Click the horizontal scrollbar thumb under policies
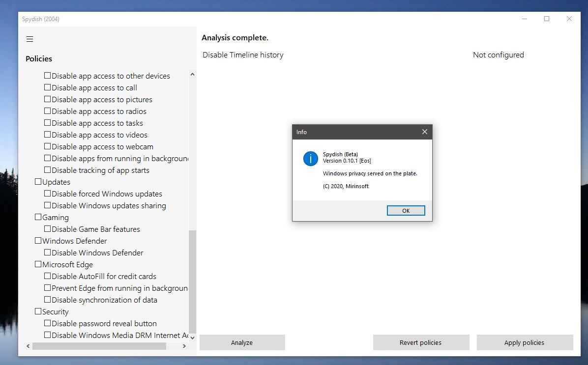This screenshot has width=588, height=365. coord(99,346)
